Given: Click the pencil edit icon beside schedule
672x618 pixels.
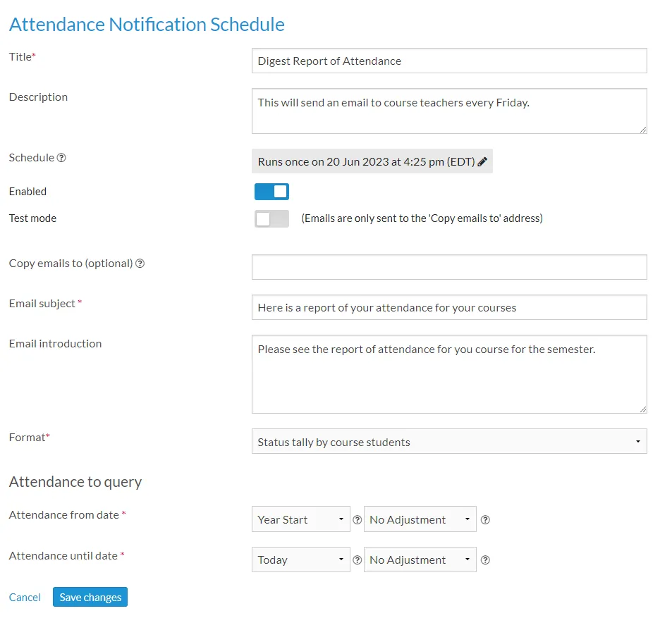Looking at the screenshot, I should (482, 161).
